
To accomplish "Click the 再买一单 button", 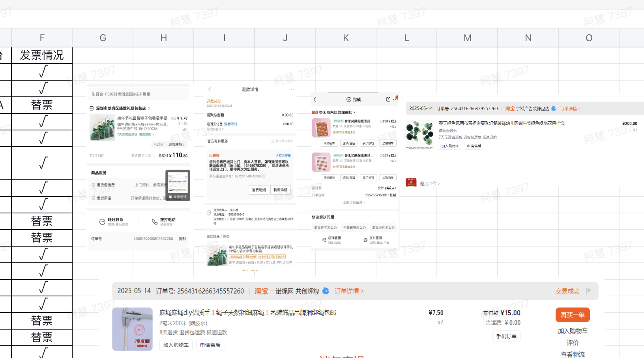I will 573,315.
